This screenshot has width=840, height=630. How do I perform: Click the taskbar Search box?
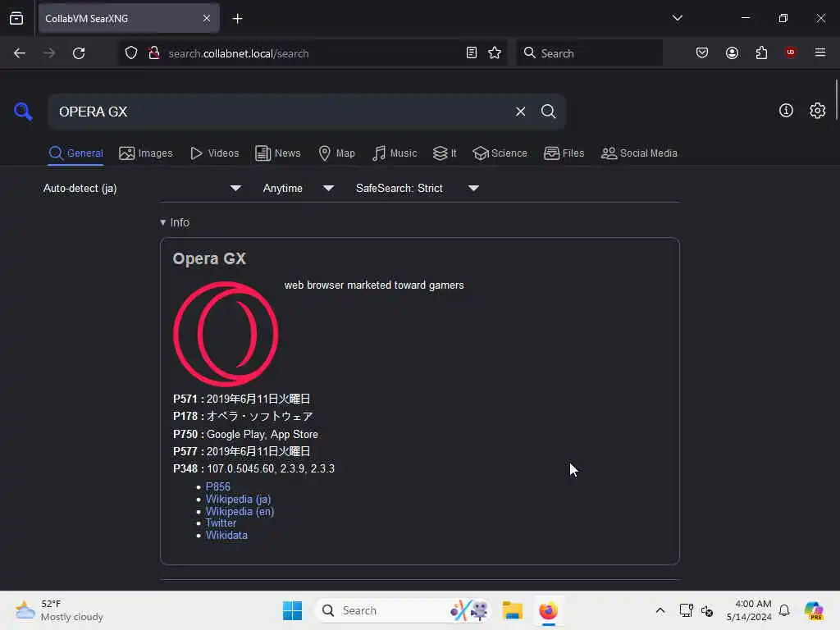[403, 610]
